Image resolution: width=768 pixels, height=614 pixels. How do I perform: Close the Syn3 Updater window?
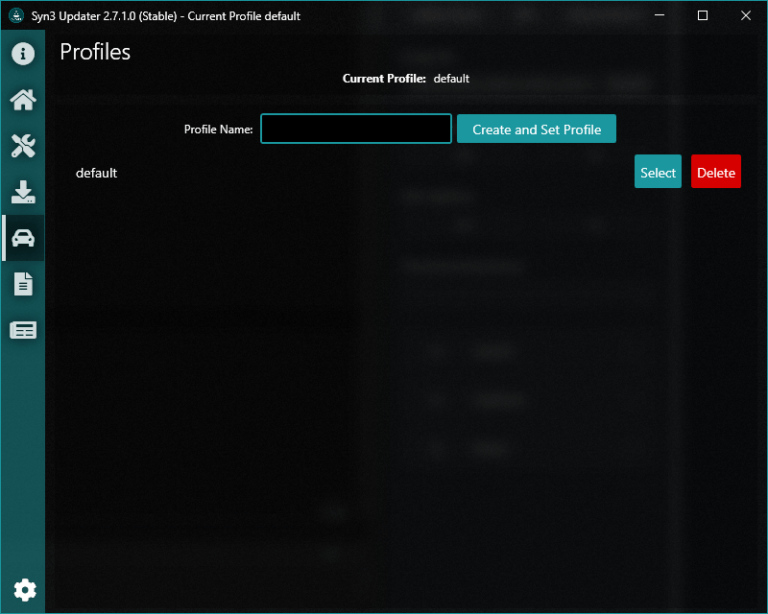(745, 16)
